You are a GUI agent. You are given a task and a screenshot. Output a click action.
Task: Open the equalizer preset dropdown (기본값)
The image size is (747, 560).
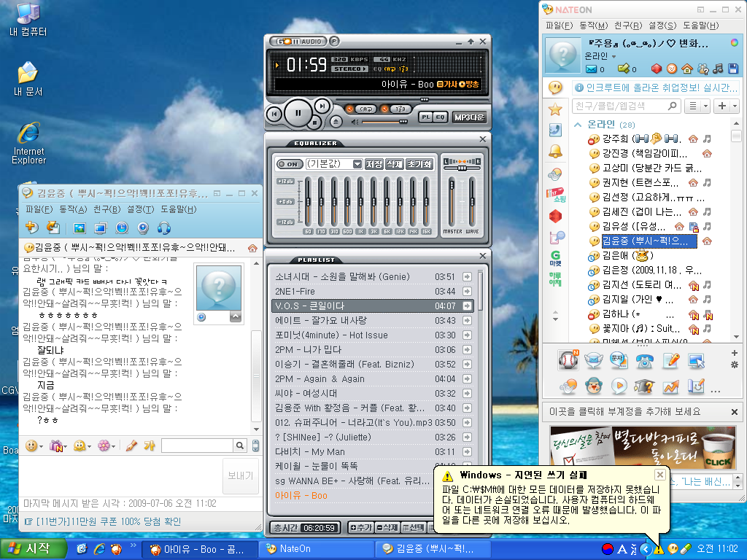357,164
